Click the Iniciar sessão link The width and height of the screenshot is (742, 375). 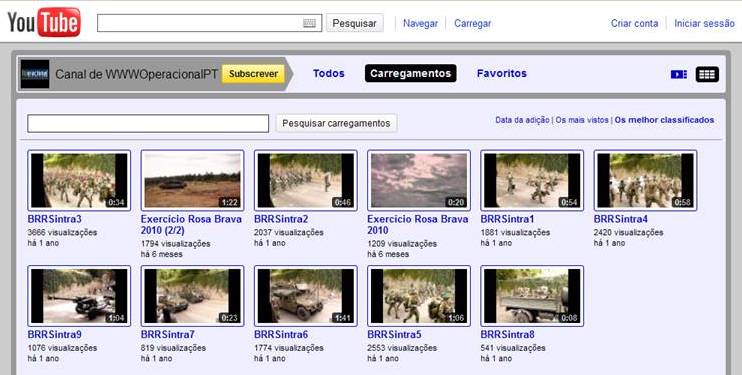[704, 23]
